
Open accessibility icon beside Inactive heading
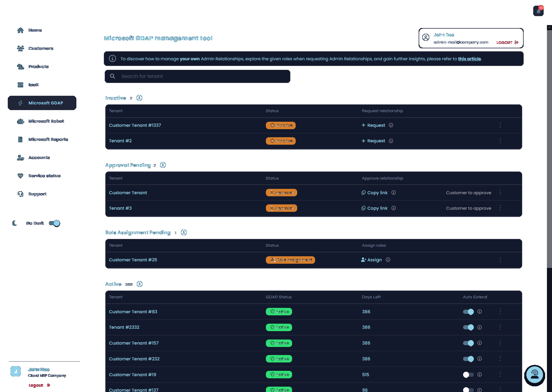coord(139,98)
